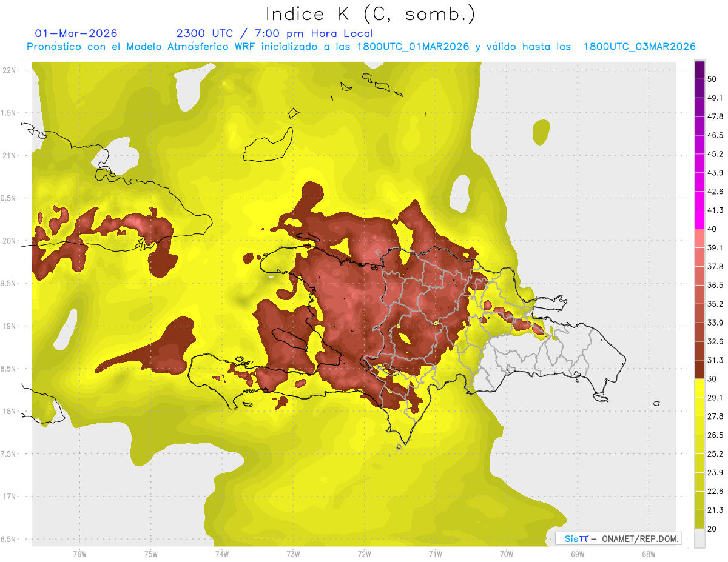The width and height of the screenshot is (728, 562).
Task: Select the color scale value "33.9"
Action: pyautogui.click(x=715, y=323)
